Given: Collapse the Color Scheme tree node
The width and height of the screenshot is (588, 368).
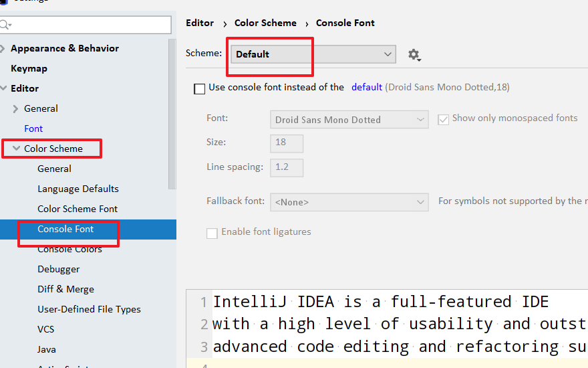Looking at the screenshot, I should pos(15,149).
